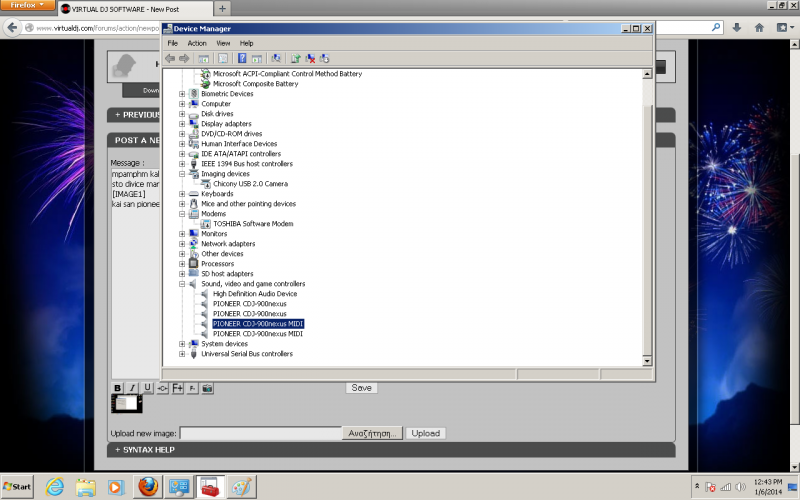The image size is (800, 500).
Task: Expand the Other devices node
Action: pos(182,254)
